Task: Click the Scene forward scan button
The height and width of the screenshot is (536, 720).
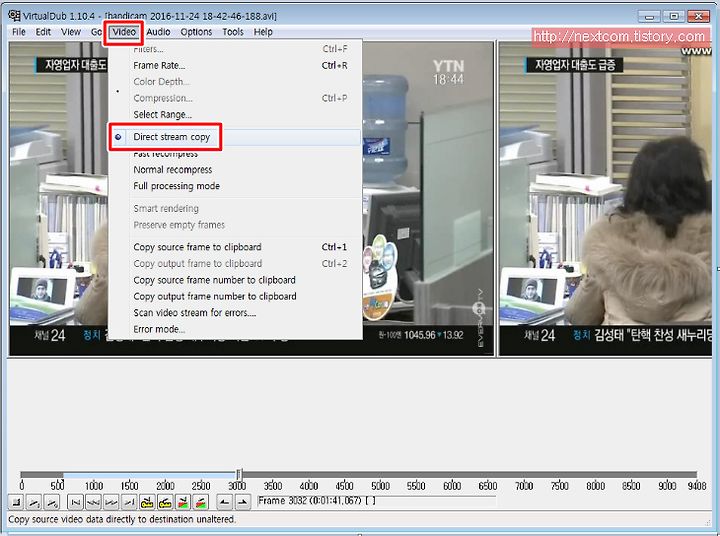Action: click(x=201, y=502)
